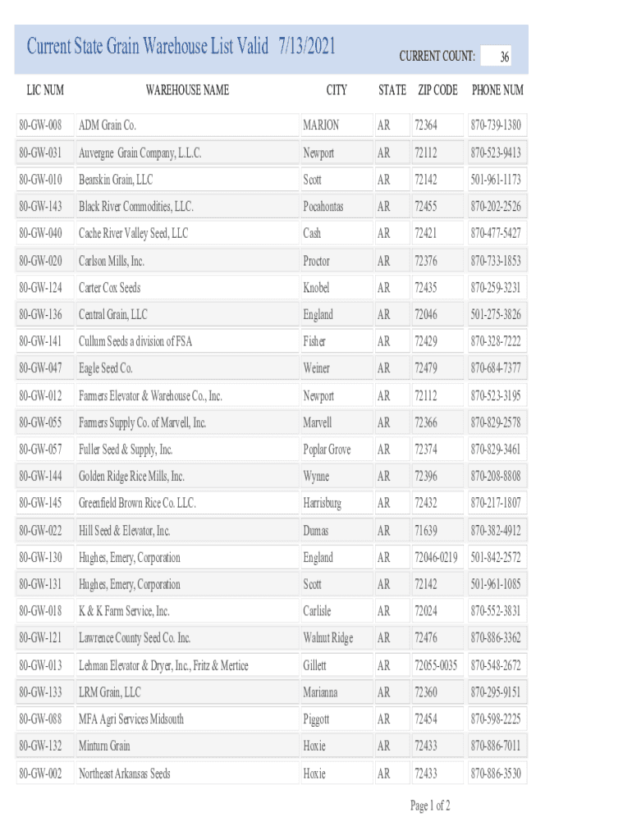Viewport: 632px width, 840px height.
Task: Select the 'Lehman Elevator & Dryer' warehouse cell
Action: 163,665
